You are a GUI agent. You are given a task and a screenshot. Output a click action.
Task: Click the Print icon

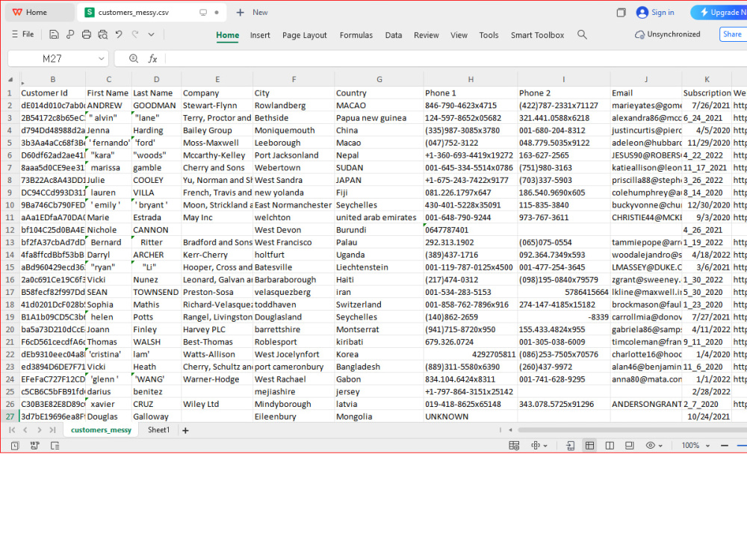[x=86, y=34]
